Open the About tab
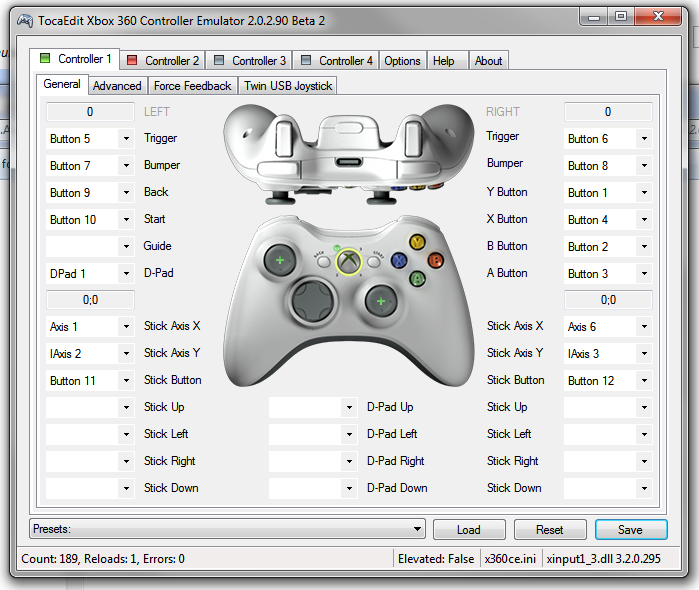Image resolution: width=699 pixels, height=590 pixels. click(x=488, y=60)
